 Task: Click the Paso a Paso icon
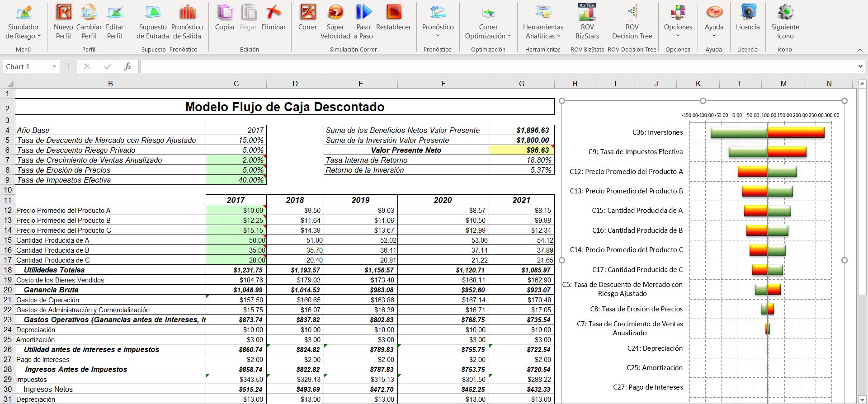click(363, 22)
